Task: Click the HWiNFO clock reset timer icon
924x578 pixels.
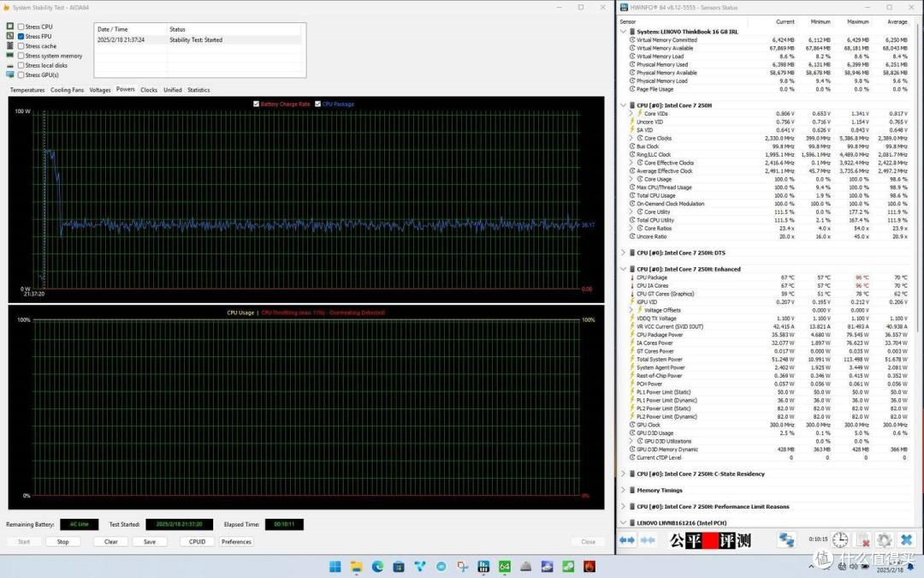Action: (840, 539)
